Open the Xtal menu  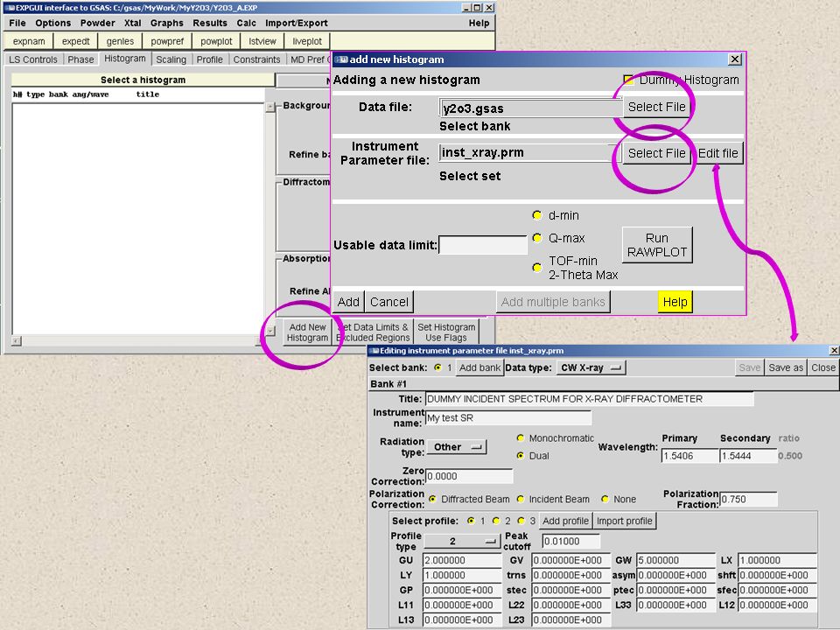[x=133, y=23]
